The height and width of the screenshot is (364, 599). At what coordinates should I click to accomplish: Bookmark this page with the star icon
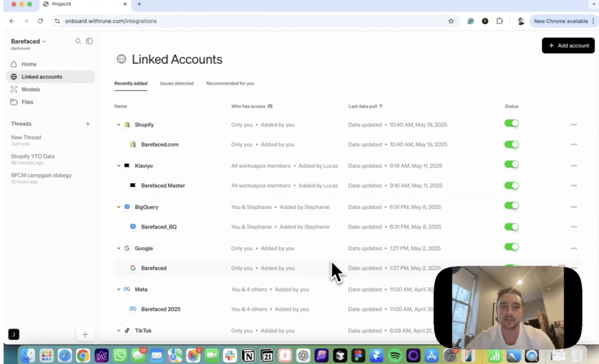451,21
